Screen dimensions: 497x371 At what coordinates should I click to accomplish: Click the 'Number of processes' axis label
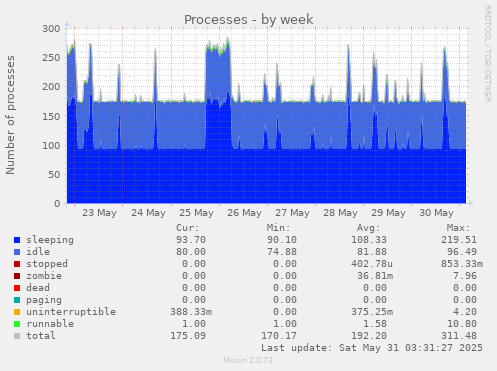(10, 115)
